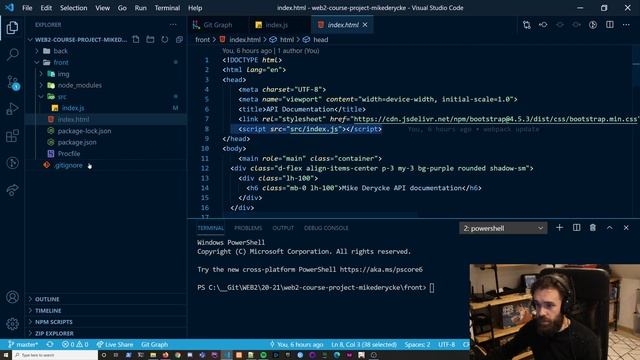Click errors and warnings count in status bar

click(75, 344)
